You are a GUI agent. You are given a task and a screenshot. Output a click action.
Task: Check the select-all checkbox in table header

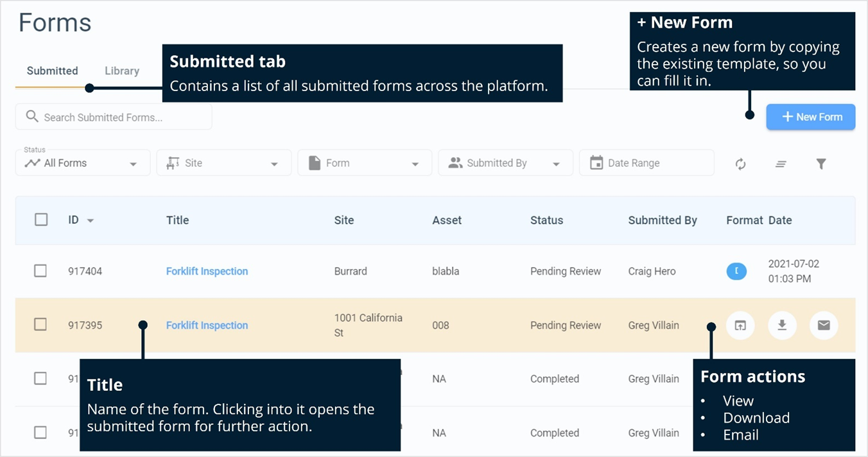[41, 219]
